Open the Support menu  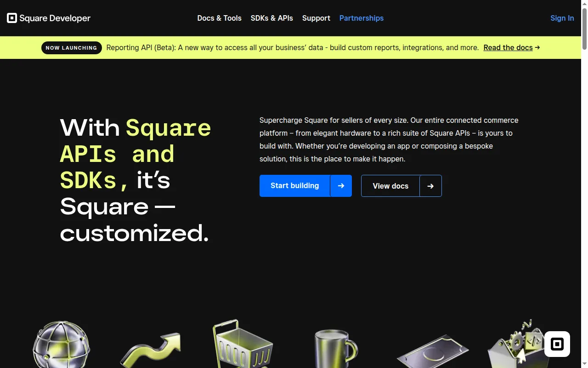click(x=316, y=18)
